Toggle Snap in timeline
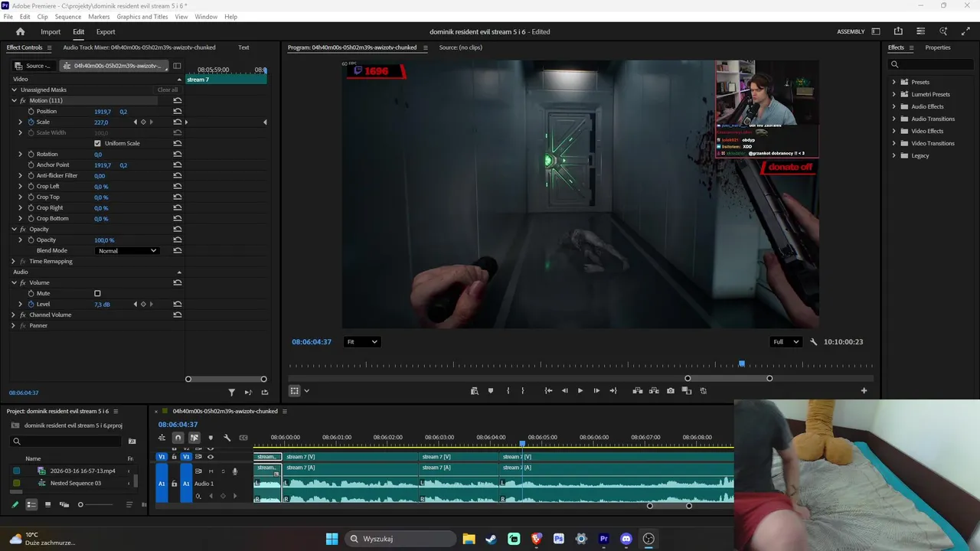 coord(178,438)
